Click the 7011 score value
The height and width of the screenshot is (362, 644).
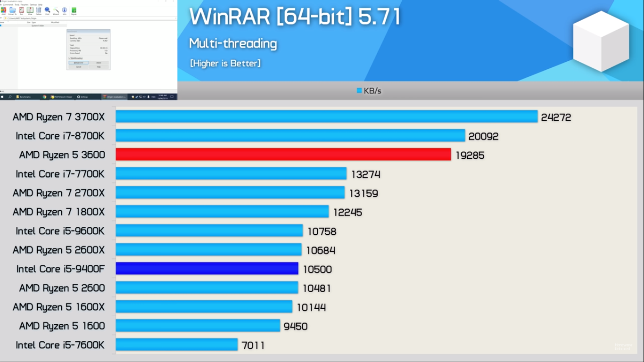(x=253, y=346)
